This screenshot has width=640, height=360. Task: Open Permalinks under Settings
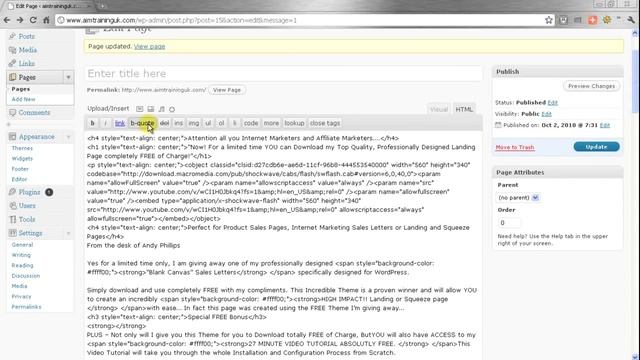(x=27, y=307)
